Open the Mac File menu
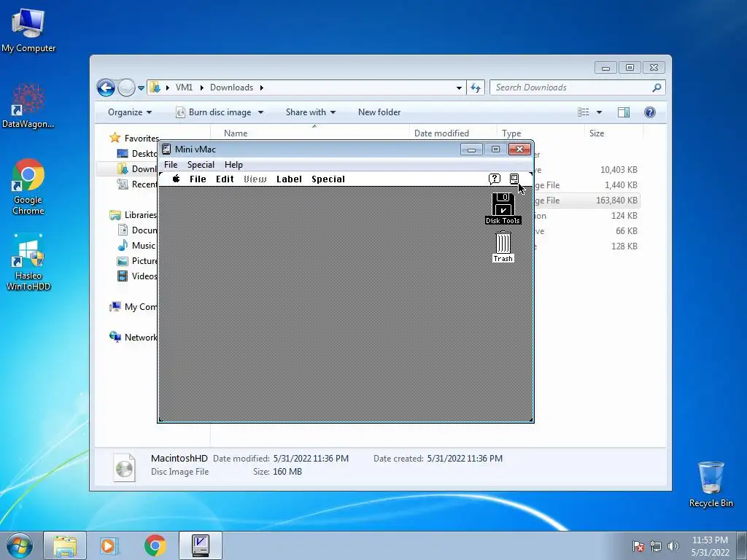Viewport: 747px width, 560px height. pos(198,179)
